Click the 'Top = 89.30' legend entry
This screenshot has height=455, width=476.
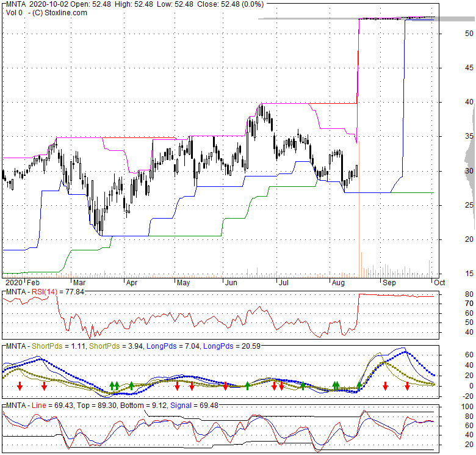(x=96, y=406)
